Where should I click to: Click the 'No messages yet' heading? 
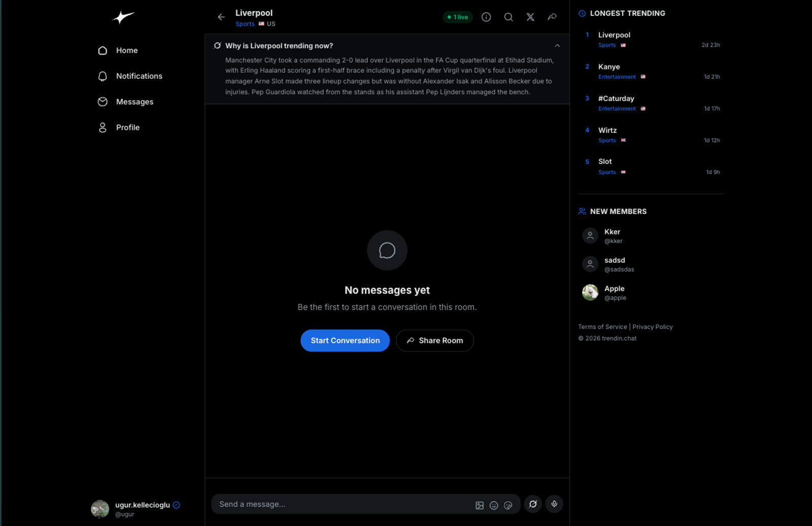[x=387, y=290]
